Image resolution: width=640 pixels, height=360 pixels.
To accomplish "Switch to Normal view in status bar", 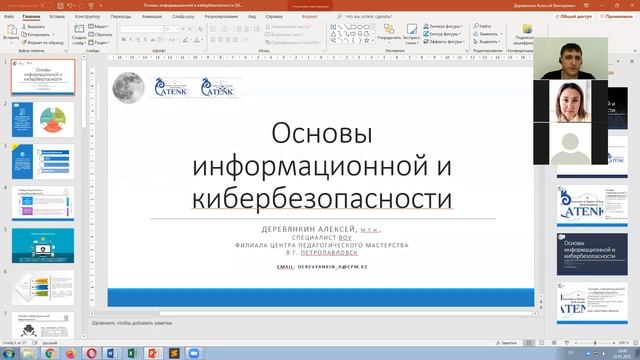I will click(x=529, y=343).
